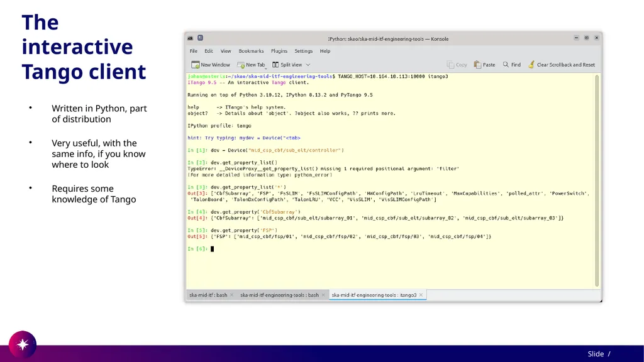Open the Bookmarks menu

(251, 51)
